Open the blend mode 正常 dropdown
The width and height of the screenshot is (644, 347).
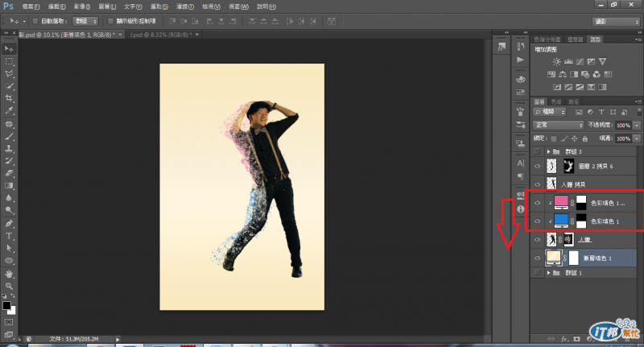[559, 126]
